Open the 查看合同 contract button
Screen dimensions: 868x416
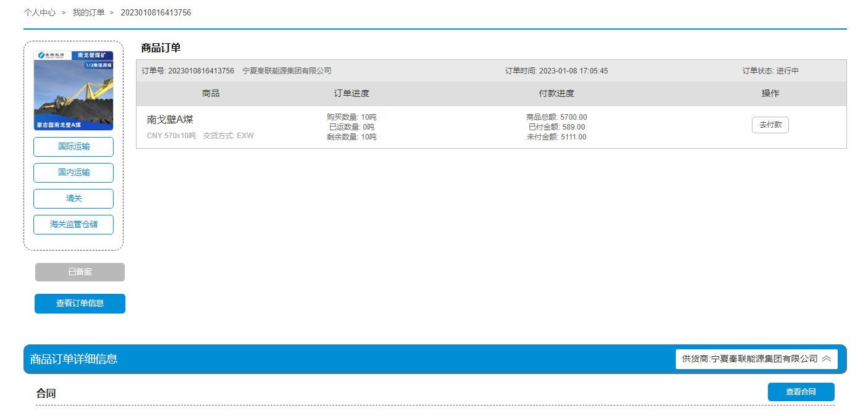[x=801, y=392]
